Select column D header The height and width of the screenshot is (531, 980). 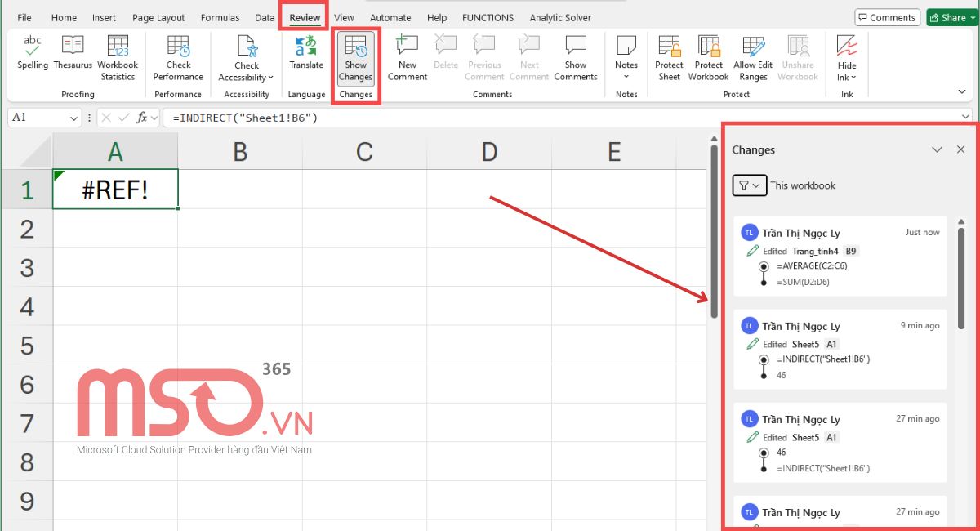(x=489, y=151)
